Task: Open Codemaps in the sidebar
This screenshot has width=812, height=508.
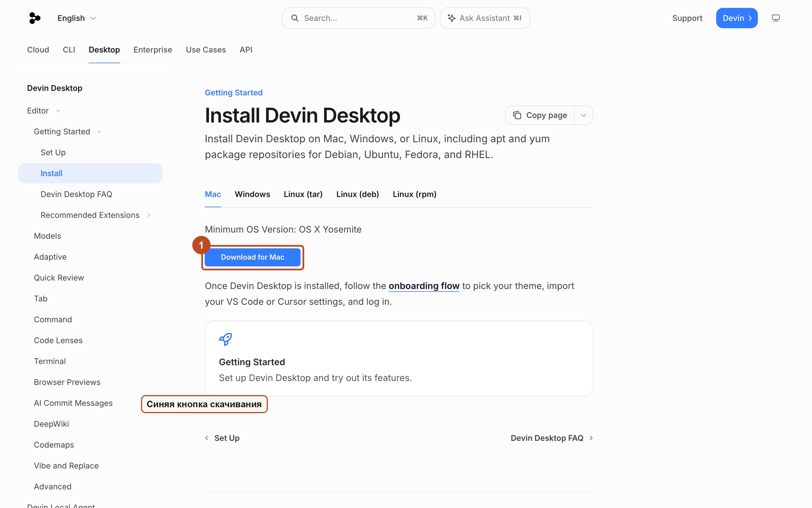Action: click(x=54, y=445)
